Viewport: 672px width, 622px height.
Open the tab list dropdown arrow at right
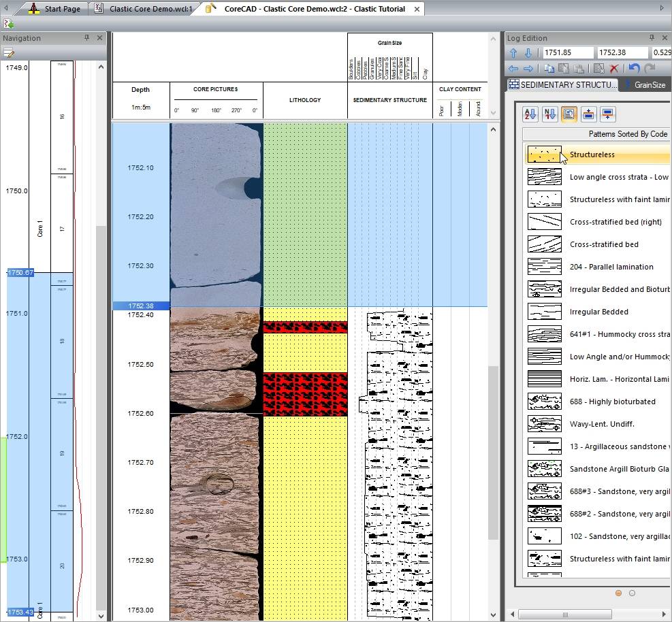[661, 8]
